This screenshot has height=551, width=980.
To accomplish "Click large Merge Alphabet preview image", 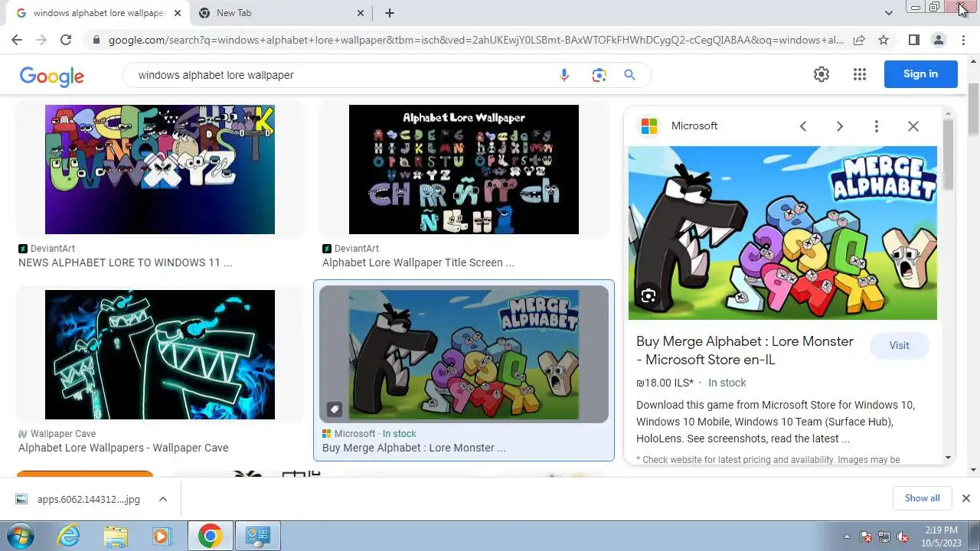I will [x=782, y=233].
